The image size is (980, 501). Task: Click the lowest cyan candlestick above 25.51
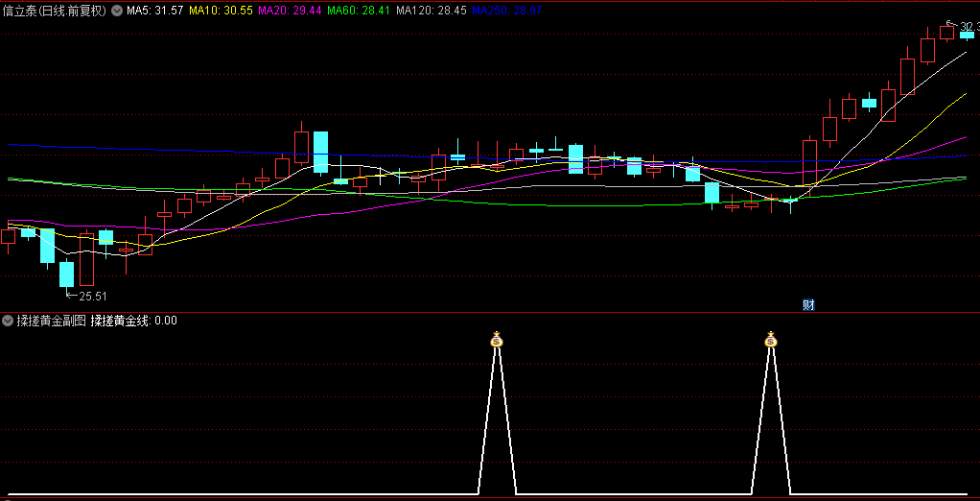point(66,274)
